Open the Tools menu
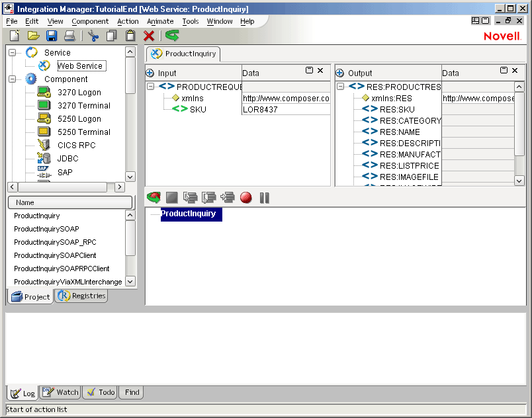 point(191,21)
